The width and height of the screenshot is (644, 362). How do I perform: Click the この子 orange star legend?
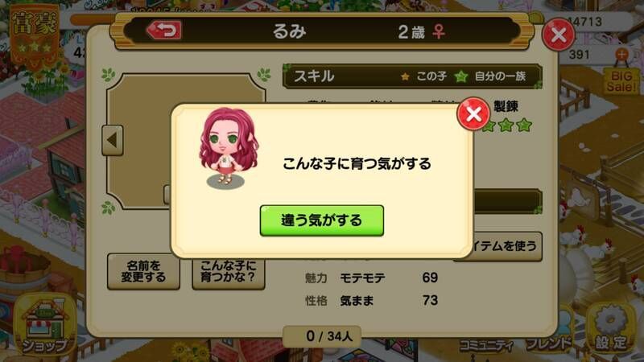coord(424,76)
